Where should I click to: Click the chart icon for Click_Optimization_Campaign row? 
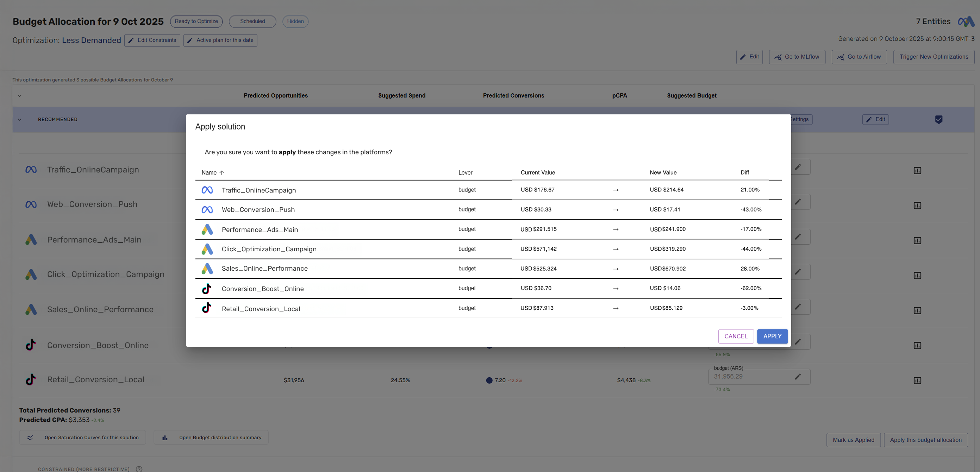[x=917, y=275]
